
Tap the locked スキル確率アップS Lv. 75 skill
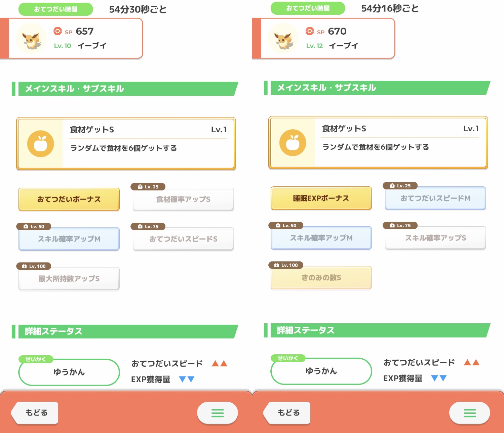point(435,238)
